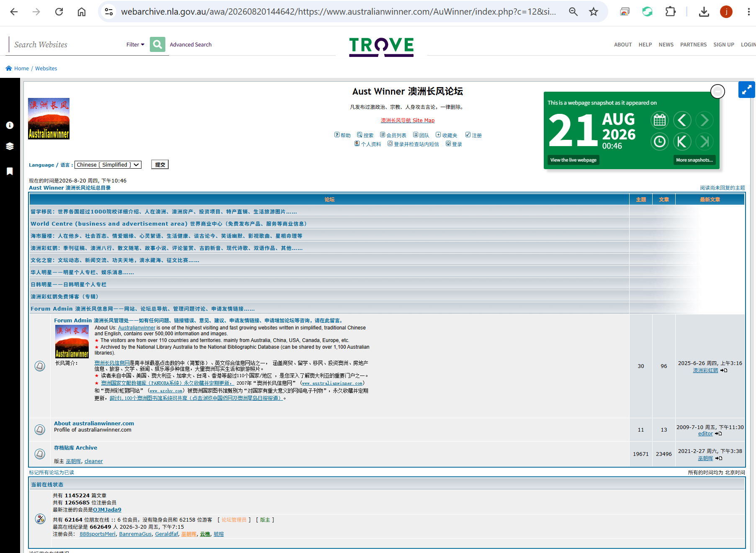The image size is (756, 553).
Task: Click the green Trove search magnifier button
Action: (x=157, y=44)
